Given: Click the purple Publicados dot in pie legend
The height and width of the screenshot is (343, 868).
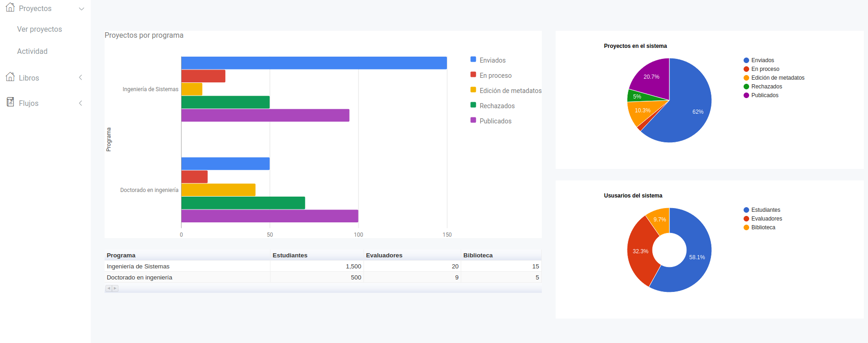Looking at the screenshot, I should tap(746, 95).
